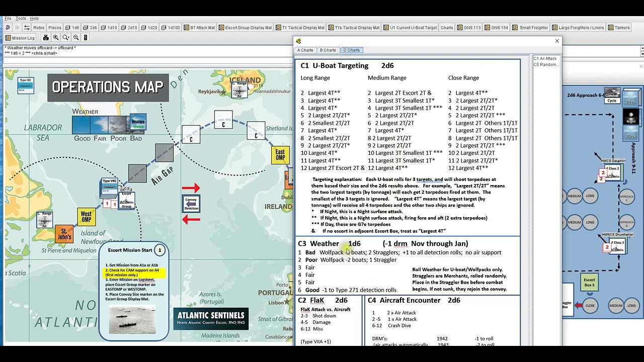644x362 pixels.
Task: Select the C Charts tab
Action: pyautogui.click(x=351, y=50)
